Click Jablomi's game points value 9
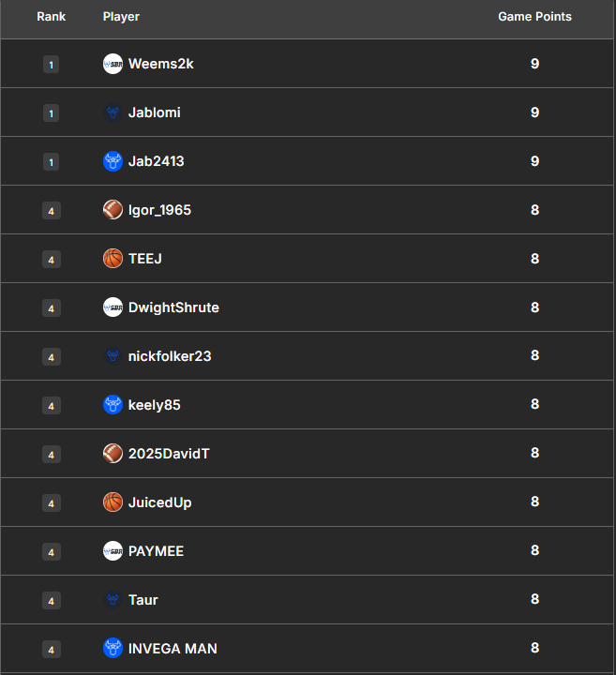 534,112
